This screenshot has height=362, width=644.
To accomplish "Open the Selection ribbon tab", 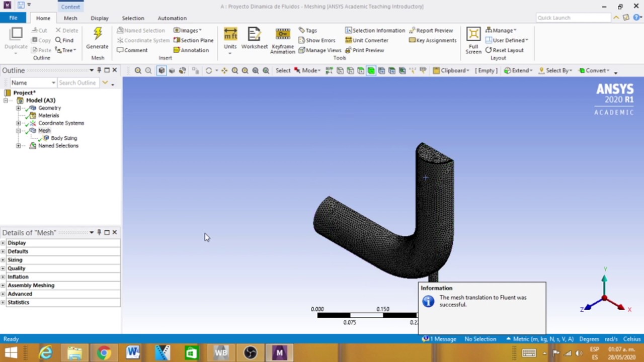I will click(133, 18).
